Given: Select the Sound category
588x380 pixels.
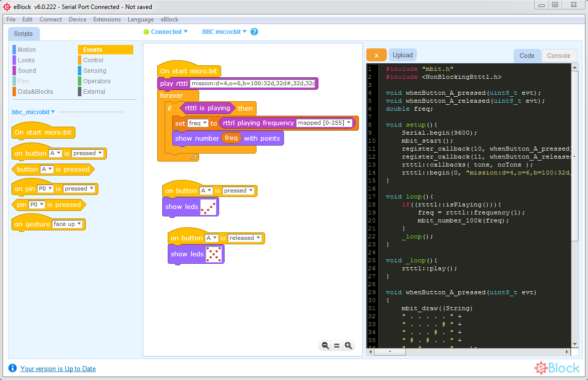Looking at the screenshot, I should 27,71.
